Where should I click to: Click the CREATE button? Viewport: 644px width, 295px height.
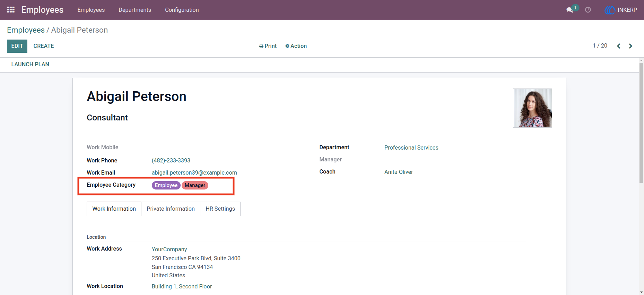click(44, 46)
